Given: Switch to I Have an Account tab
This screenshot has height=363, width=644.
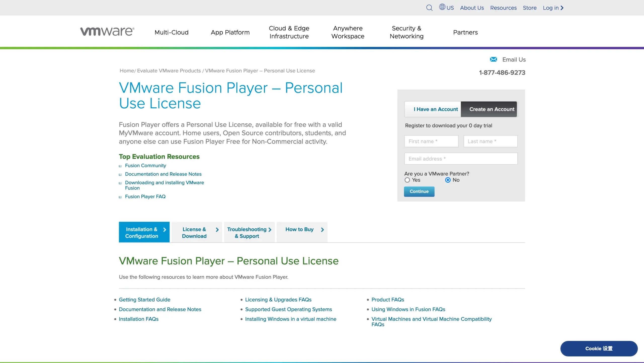Looking at the screenshot, I should click(x=433, y=109).
